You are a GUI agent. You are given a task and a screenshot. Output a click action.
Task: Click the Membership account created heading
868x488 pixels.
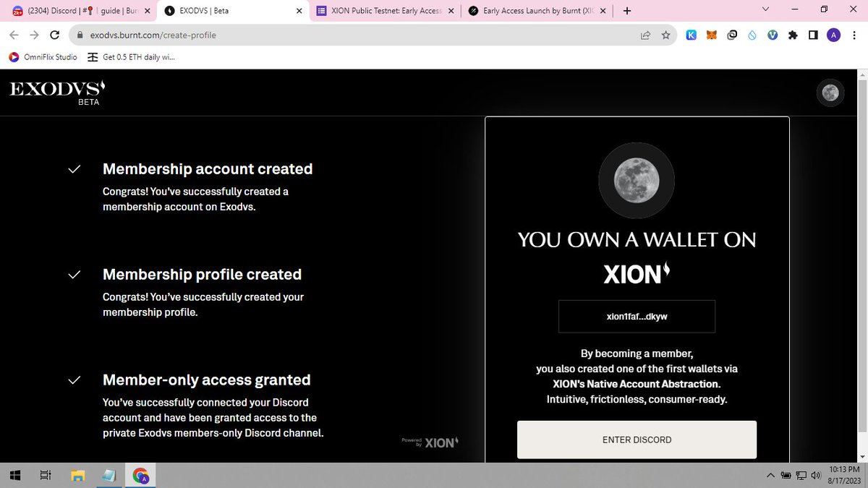point(208,169)
